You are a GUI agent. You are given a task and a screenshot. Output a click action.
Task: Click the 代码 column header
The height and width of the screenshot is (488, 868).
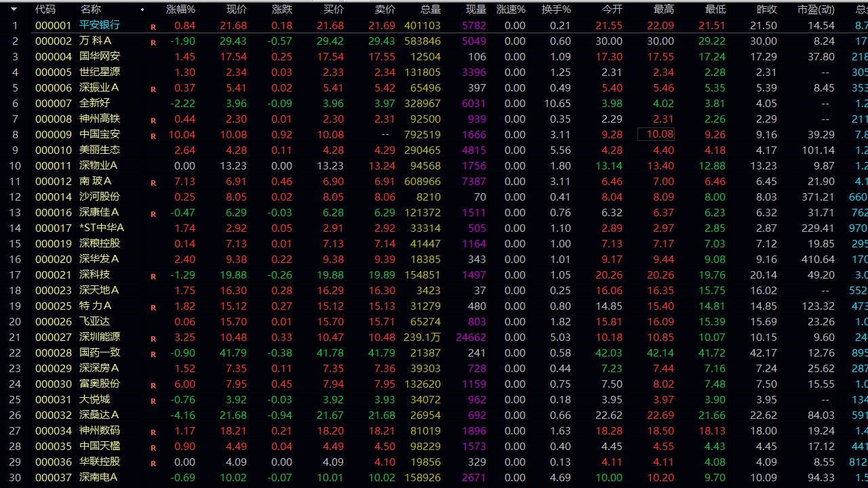pyautogui.click(x=45, y=9)
